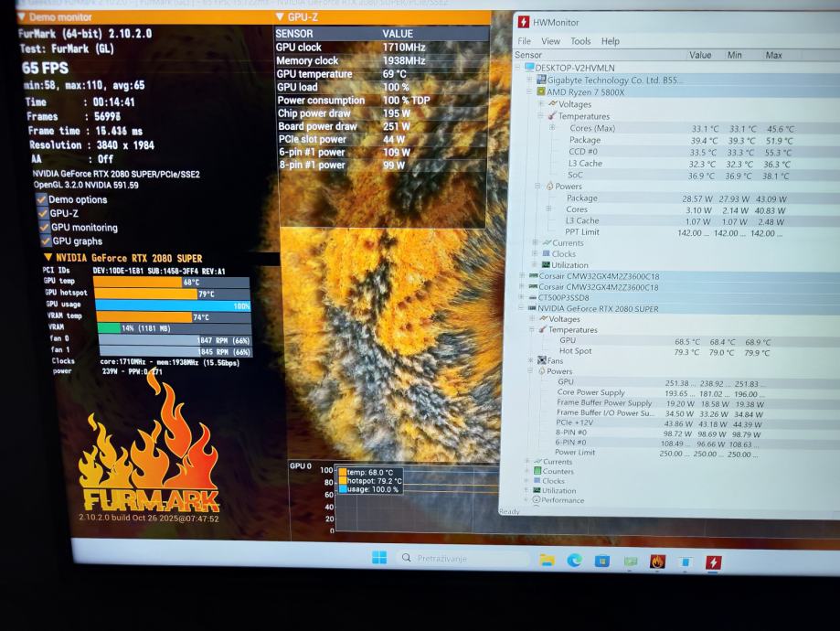Click the GPU 0 graph legend box
The height and width of the screenshot is (631, 840).
pos(369,480)
